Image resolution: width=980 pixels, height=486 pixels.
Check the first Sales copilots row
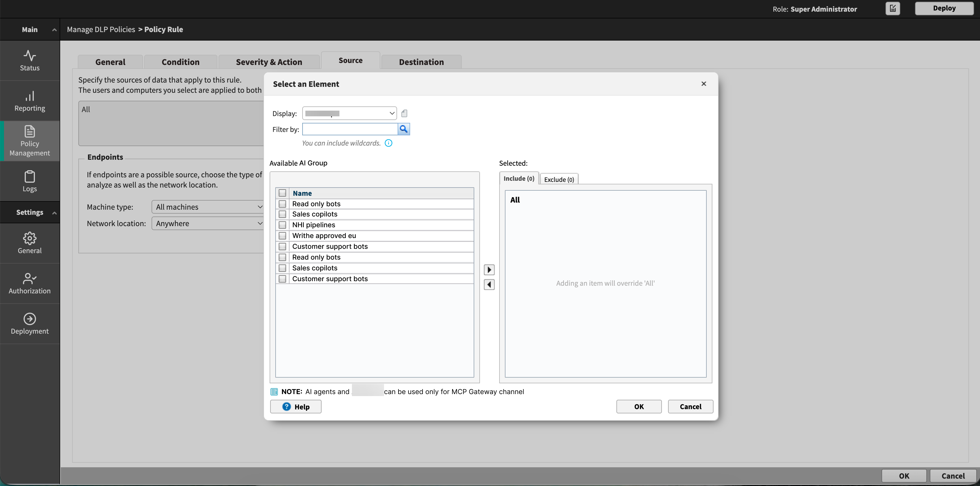282,214
